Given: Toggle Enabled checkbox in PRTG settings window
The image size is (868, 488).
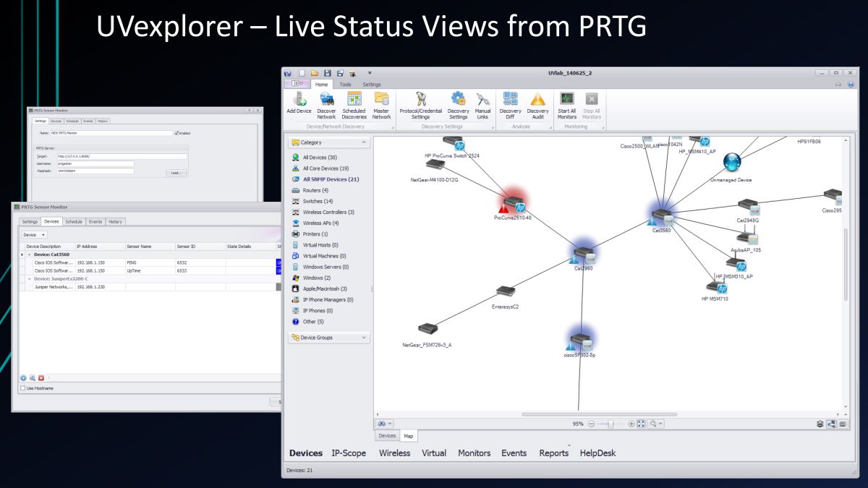Looking at the screenshot, I should point(176,133).
